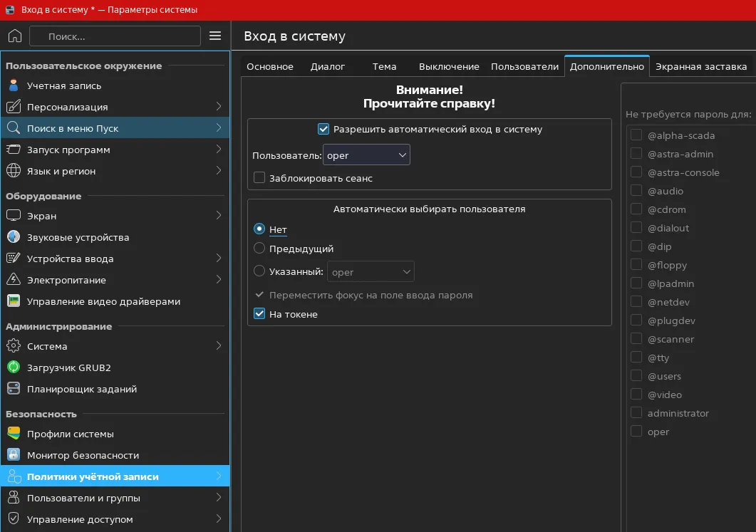Click the Загрузчик GRUB2 green icon
The height and width of the screenshot is (532, 756).
point(14,367)
